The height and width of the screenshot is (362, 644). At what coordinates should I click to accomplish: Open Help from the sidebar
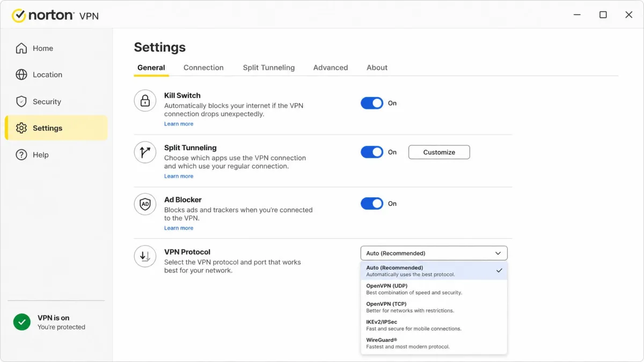[56, 155]
